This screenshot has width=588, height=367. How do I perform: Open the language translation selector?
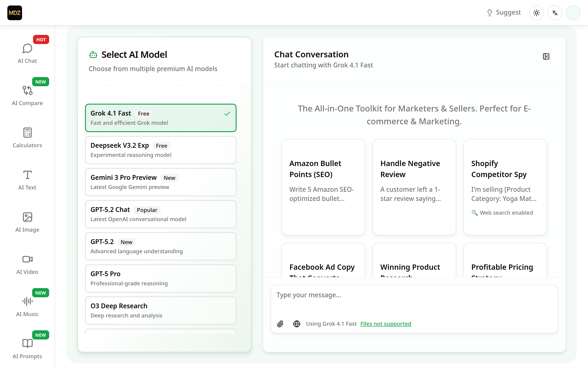[555, 13]
